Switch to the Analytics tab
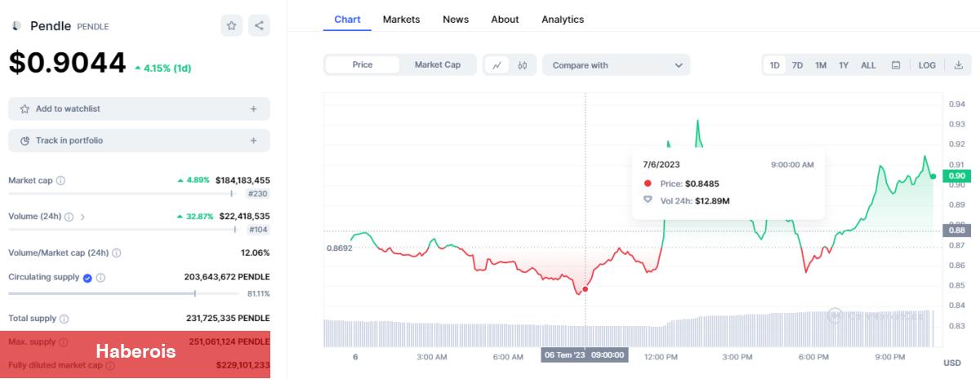The image size is (980, 379). point(563,19)
